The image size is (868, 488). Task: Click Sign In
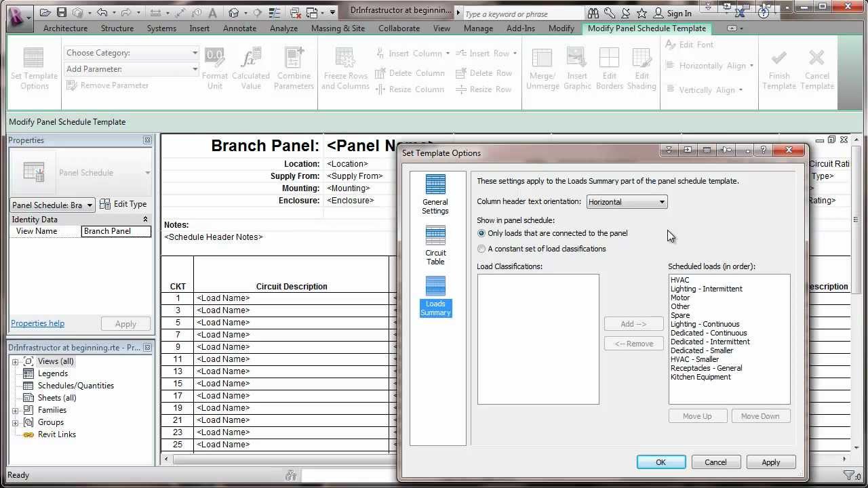pos(679,13)
